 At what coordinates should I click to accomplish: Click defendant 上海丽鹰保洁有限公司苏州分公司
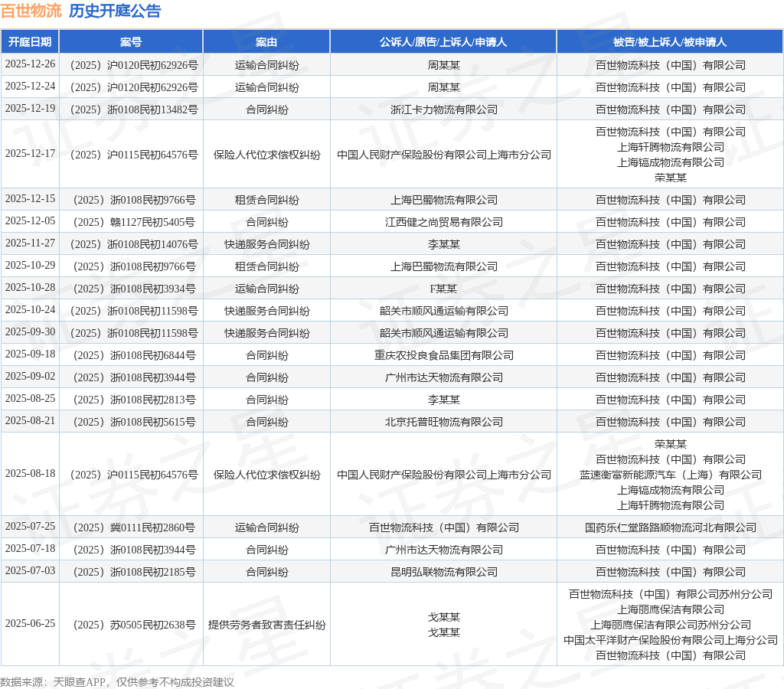point(670,625)
